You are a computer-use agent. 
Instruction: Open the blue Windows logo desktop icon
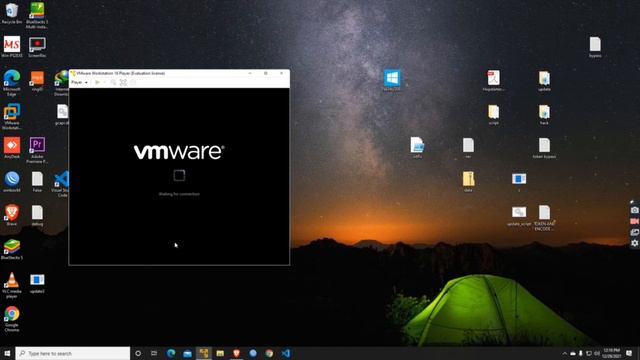click(392, 80)
